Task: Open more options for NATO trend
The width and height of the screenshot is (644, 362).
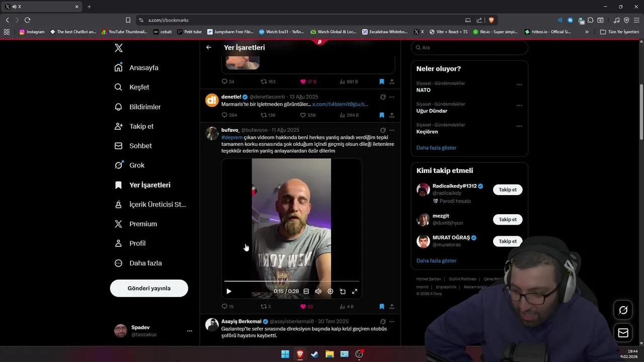Action: [x=519, y=84]
